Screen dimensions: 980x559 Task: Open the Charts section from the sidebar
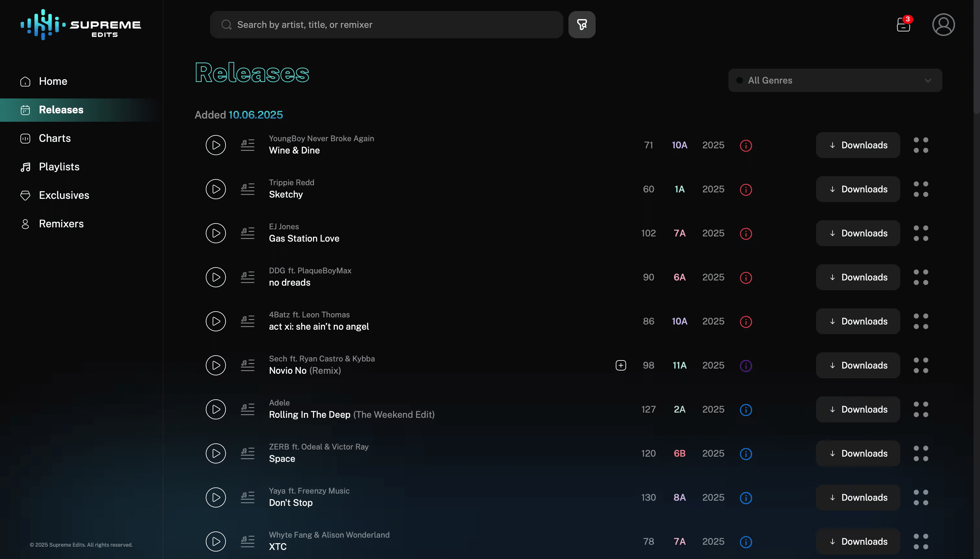pyautogui.click(x=54, y=138)
